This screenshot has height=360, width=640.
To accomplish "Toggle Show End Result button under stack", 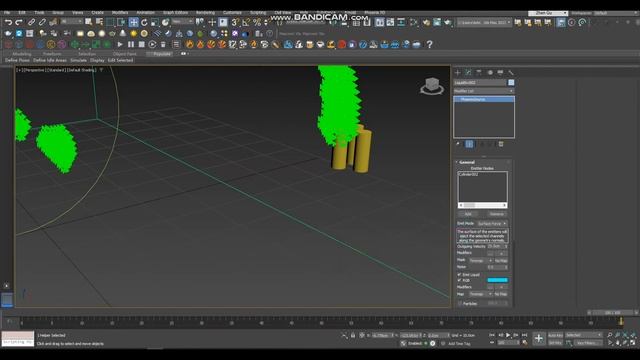I will [469, 144].
